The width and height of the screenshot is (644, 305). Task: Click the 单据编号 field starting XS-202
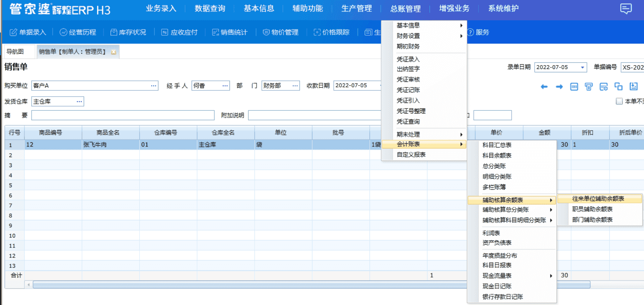click(632, 67)
